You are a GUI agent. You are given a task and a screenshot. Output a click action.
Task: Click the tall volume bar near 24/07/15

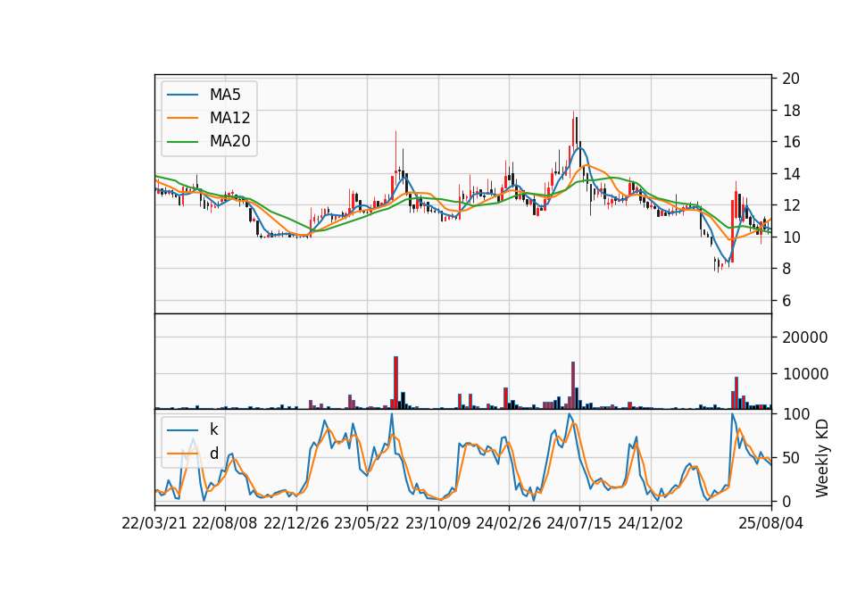pos(573,386)
